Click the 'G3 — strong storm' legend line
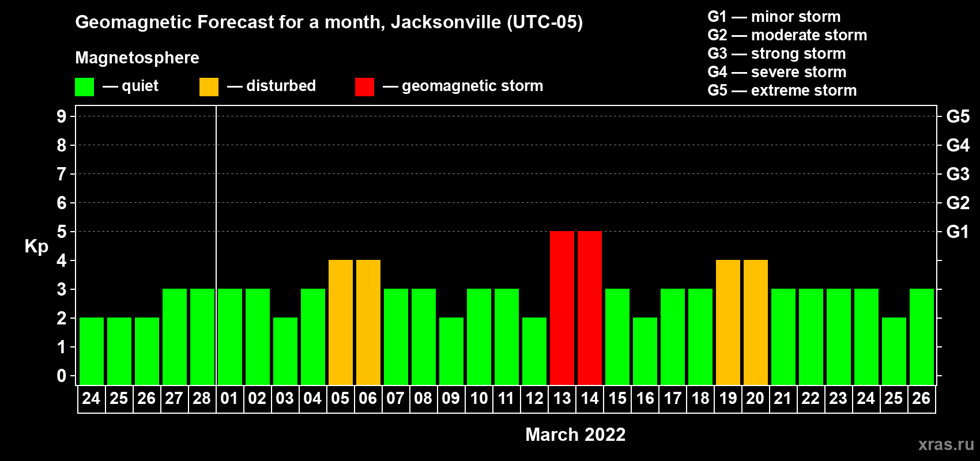The image size is (980, 461). [777, 54]
